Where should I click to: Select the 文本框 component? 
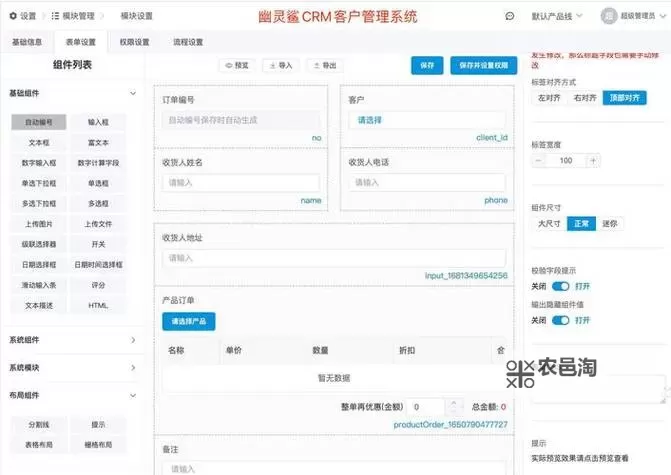coord(39,142)
